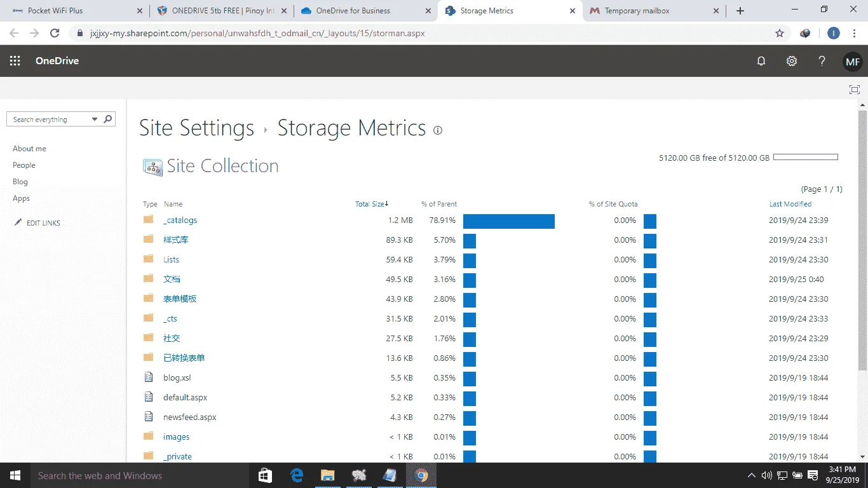Click the default.aspx file icon
868x488 pixels.
[x=149, y=397]
